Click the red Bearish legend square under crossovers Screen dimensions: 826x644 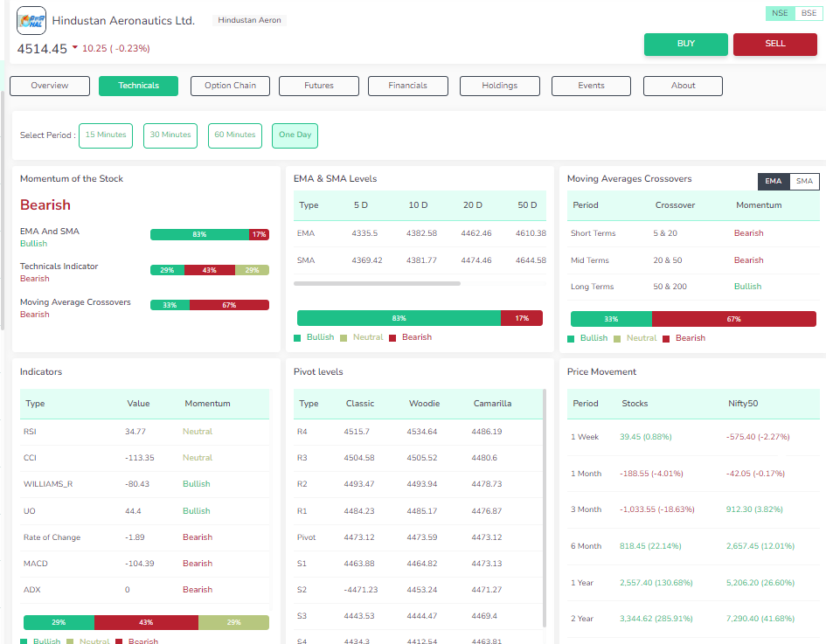[666, 338]
